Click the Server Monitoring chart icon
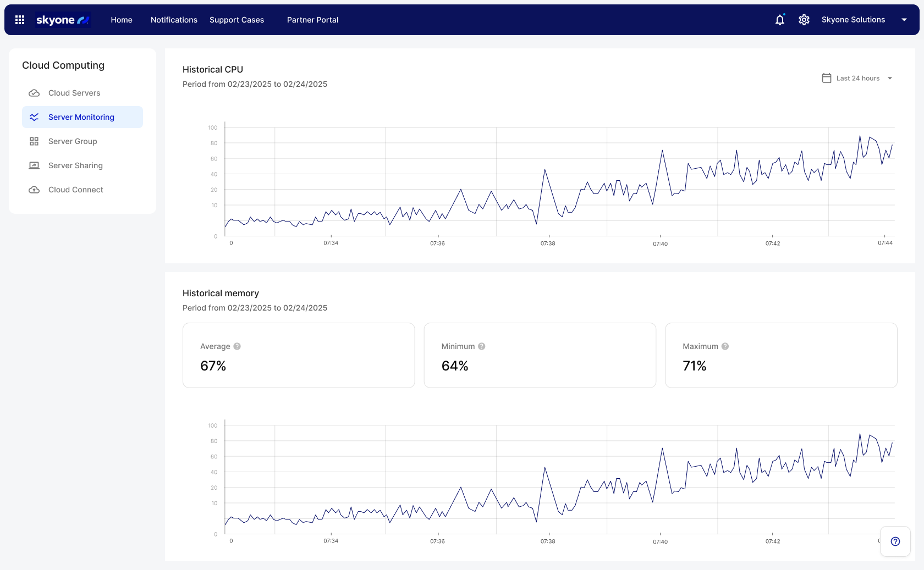This screenshot has height=570, width=924. (34, 117)
